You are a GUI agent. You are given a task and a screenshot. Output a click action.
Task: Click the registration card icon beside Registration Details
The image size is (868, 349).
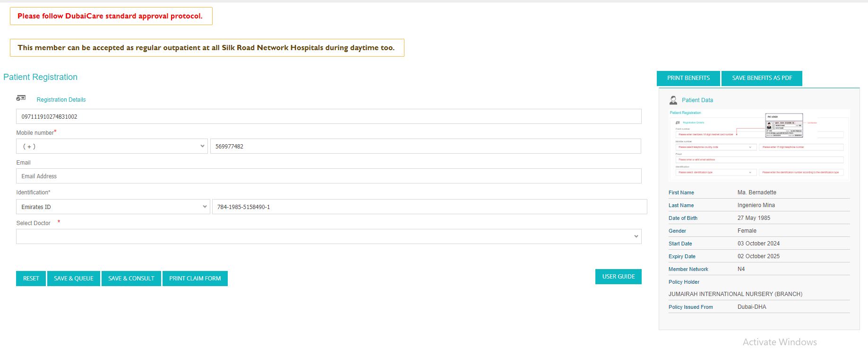click(x=21, y=98)
